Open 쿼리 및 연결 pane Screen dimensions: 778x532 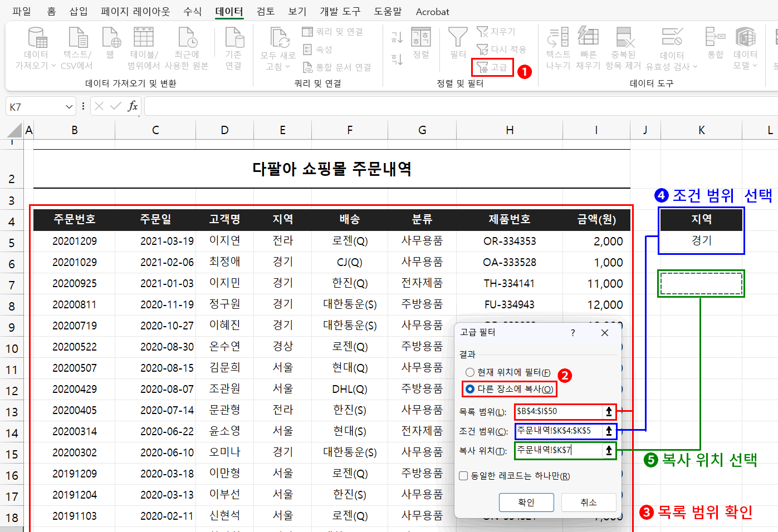(332, 32)
